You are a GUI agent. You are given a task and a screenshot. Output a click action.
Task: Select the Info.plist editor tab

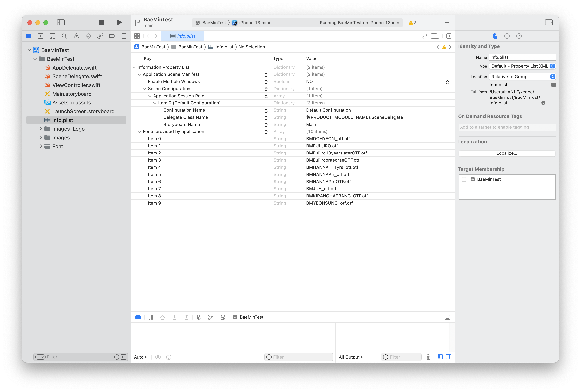pos(183,36)
